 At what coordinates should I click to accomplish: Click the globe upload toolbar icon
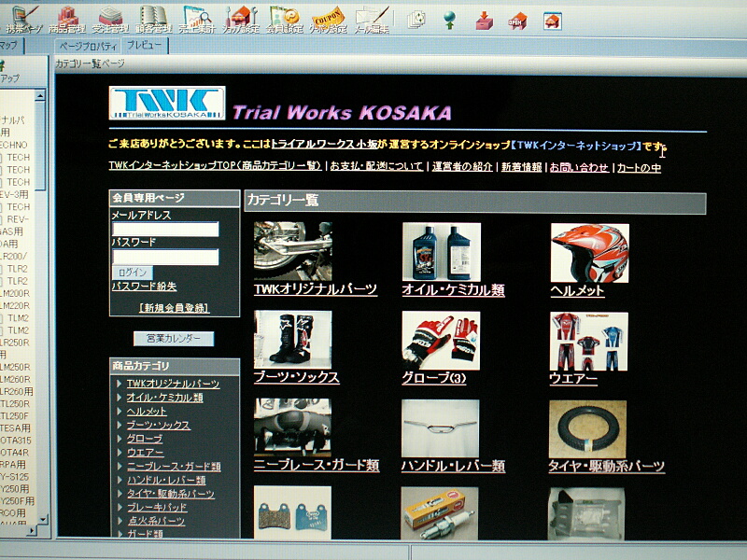[449, 20]
